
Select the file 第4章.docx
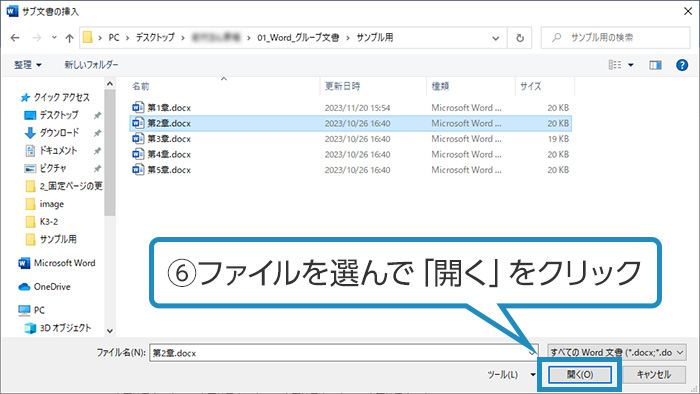(350, 154)
